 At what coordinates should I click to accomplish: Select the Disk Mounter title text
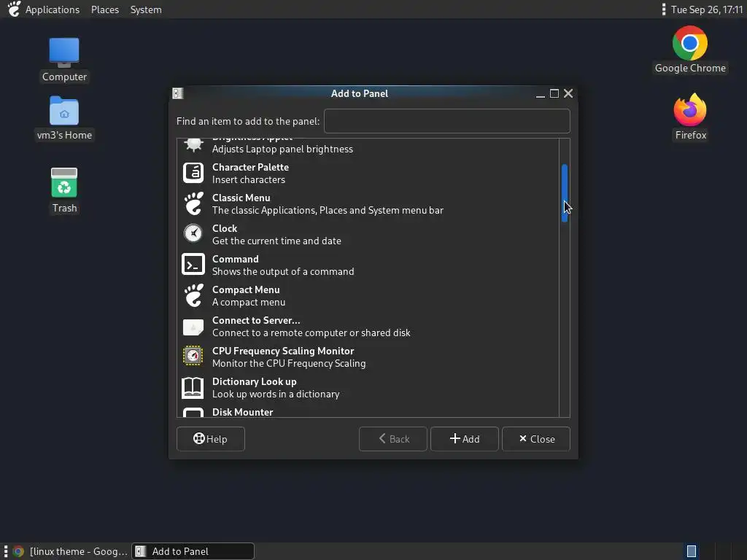(242, 412)
